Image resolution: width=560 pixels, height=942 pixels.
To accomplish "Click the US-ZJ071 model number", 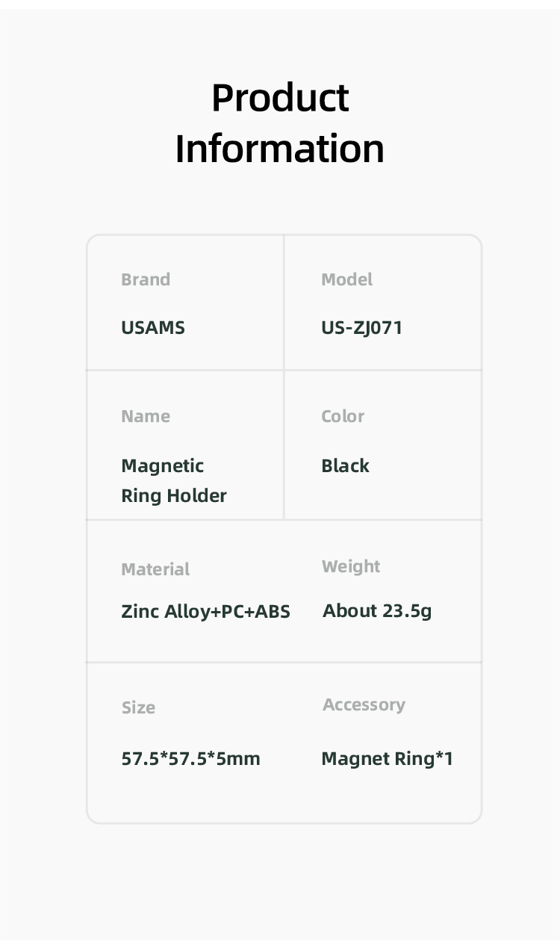I will click(361, 327).
